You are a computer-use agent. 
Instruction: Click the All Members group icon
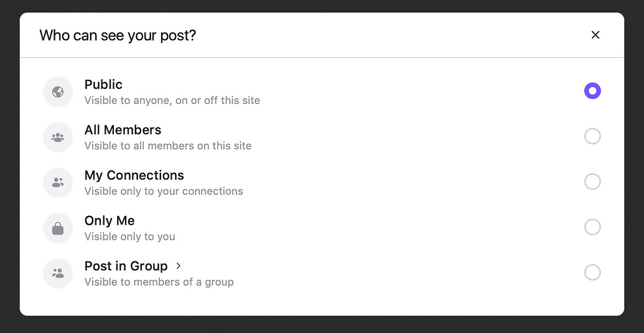[58, 137]
